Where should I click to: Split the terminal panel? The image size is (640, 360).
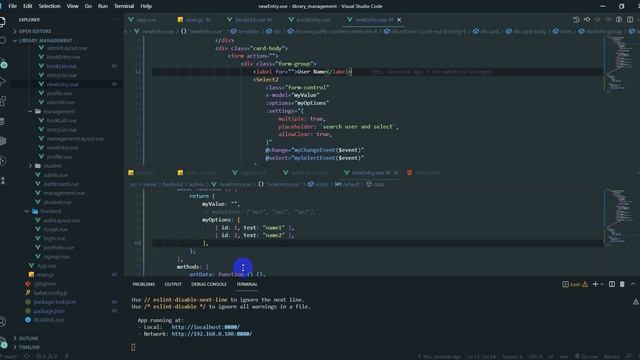point(612,284)
